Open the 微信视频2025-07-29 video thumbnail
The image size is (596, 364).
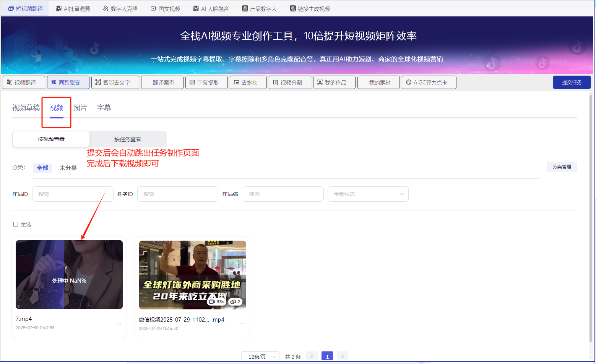192,274
